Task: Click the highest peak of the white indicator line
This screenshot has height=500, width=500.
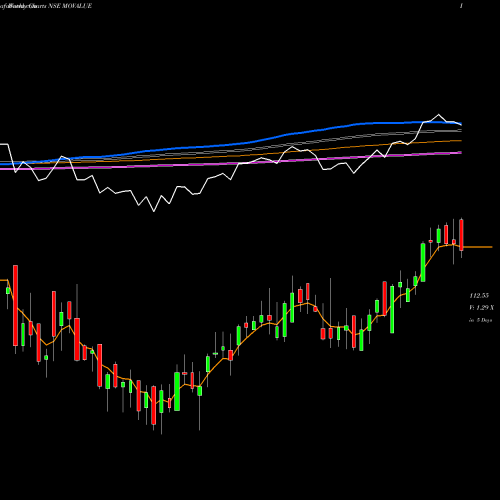Action: click(x=438, y=115)
